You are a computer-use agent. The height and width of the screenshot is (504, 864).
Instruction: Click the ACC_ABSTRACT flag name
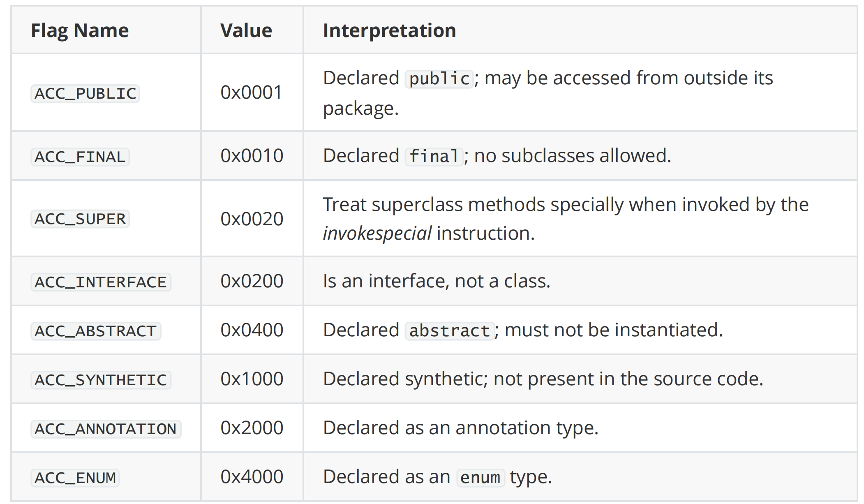click(96, 331)
